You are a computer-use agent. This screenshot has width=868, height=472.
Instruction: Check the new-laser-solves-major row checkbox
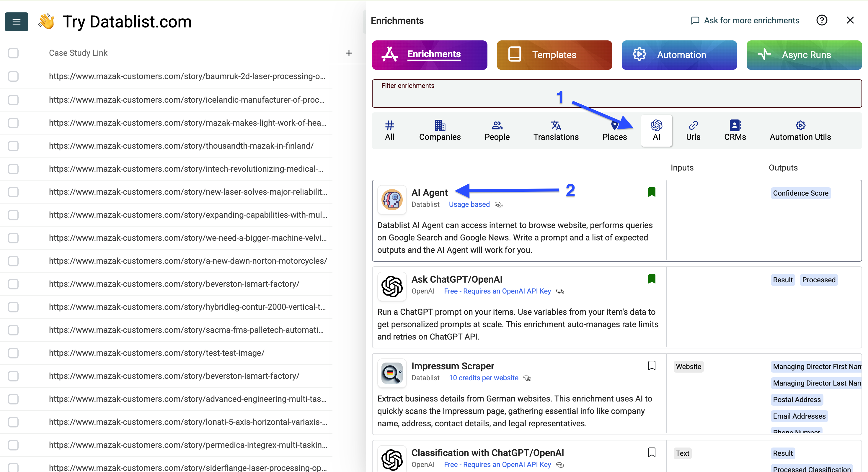13,192
